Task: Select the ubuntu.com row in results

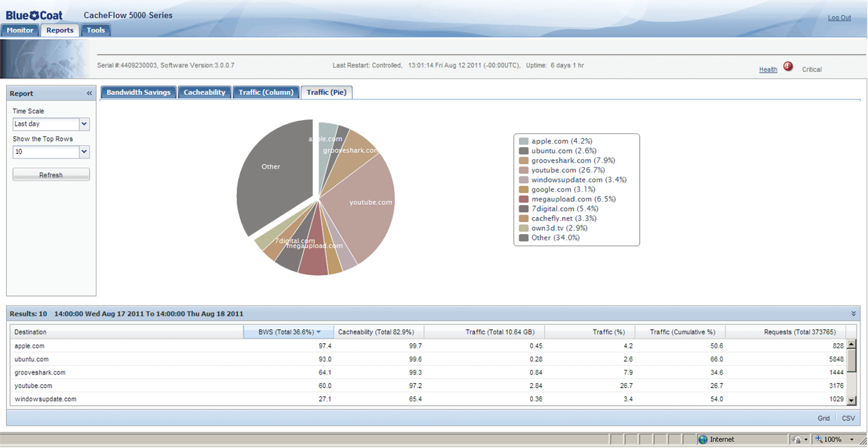Action: [x=429, y=359]
